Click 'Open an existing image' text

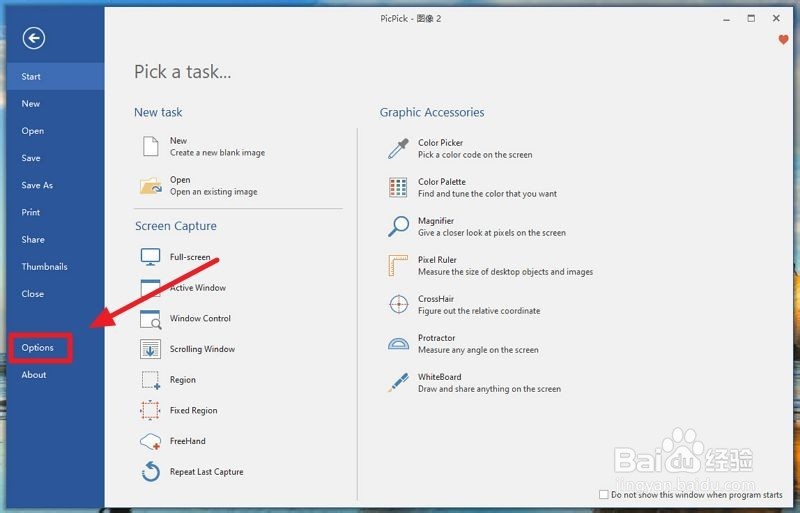pos(213,192)
